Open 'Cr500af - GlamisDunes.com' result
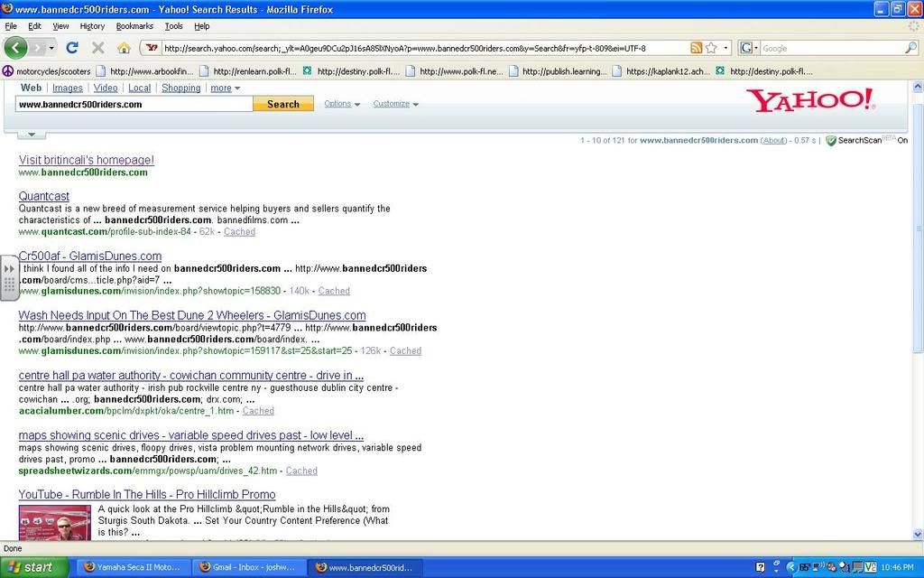This screenshot has width=924, height=578. tap(90, 256)
